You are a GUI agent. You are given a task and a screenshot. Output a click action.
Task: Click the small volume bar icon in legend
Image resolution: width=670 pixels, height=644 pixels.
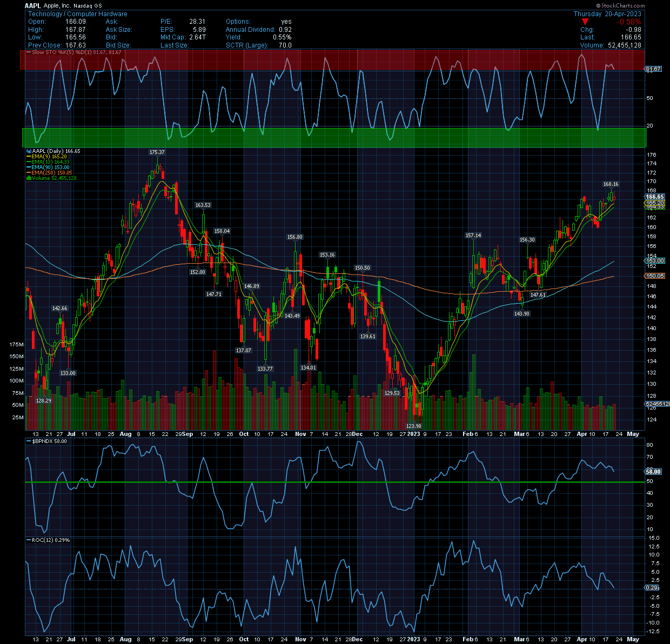click(x=29, y=178)
